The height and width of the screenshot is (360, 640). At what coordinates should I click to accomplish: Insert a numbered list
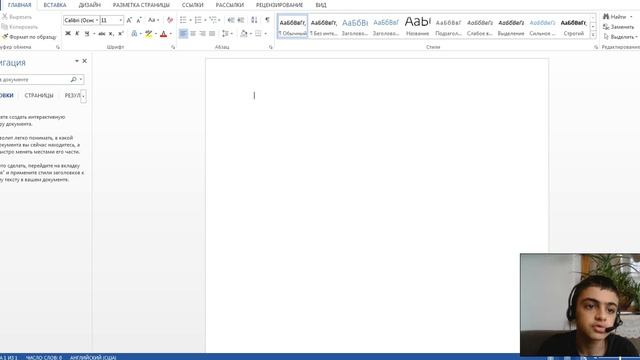(198, 20)
